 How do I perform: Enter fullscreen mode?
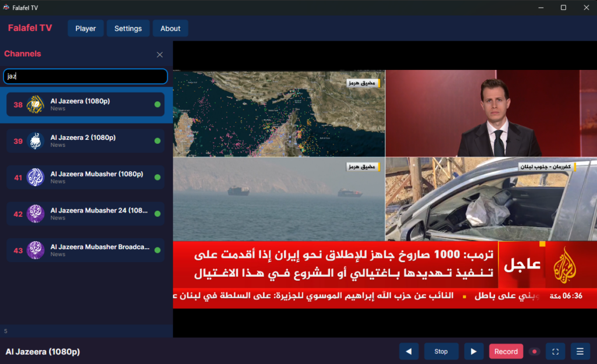coord(556,351)
